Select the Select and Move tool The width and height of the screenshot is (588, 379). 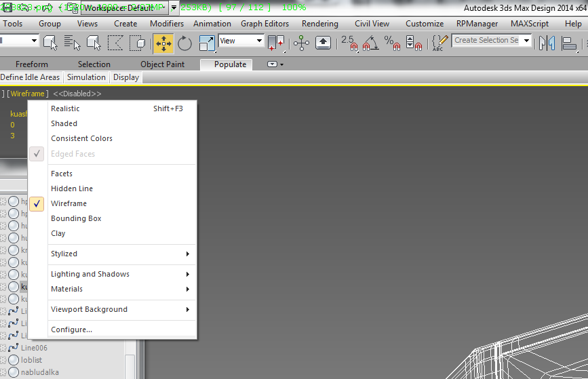pyautogui.click(x=163, y=43)
